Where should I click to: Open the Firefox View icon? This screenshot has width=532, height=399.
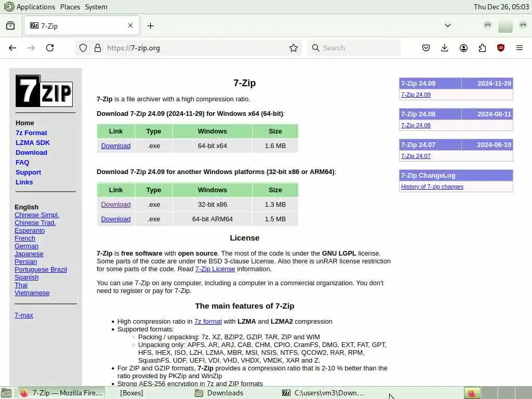tap(10, 26)
